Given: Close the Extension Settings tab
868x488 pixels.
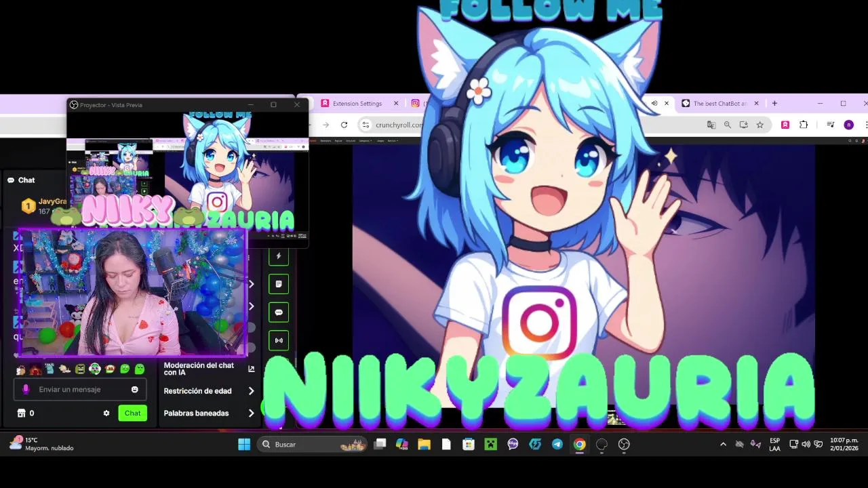Looking at the screenshot, I should 396,104.
